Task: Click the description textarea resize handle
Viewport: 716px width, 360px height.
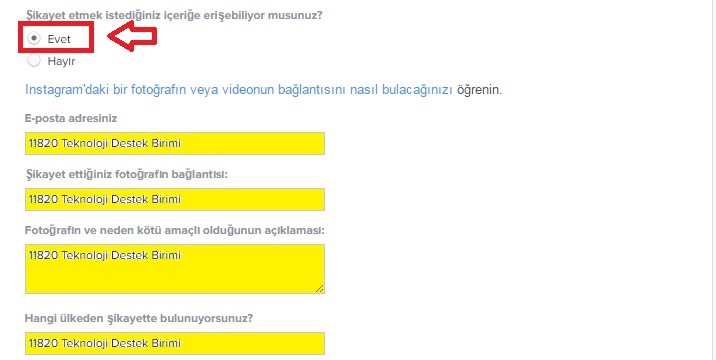Action: click(320, 288)
